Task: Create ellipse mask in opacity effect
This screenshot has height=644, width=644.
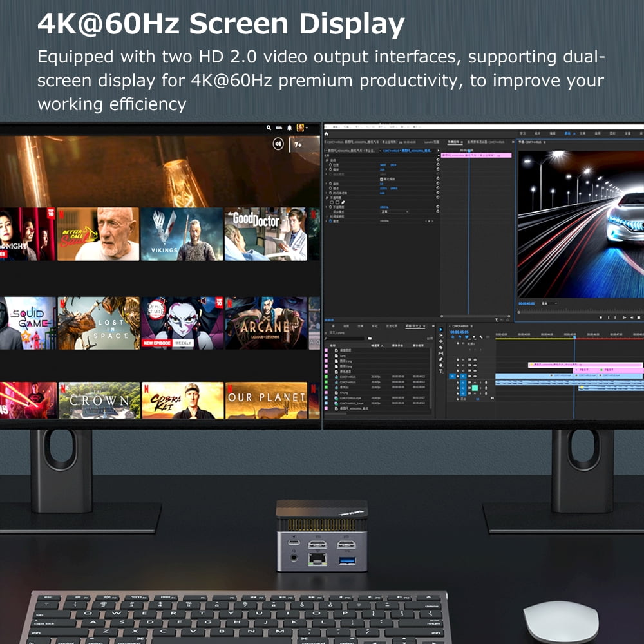Action: pos(332,202)
